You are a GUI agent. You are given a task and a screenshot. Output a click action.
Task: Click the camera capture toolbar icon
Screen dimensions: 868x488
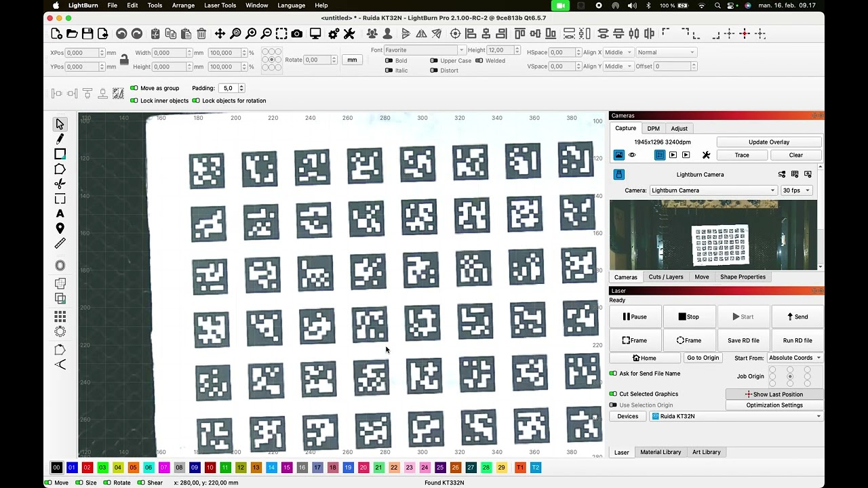pyautogui.click(x=297, y=34)
